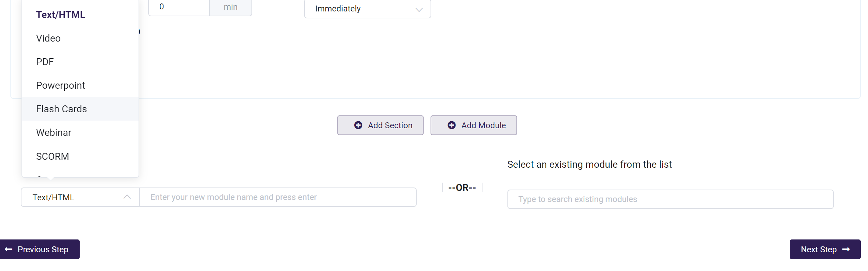
Task: Click the "Previous Step" button
Action: click(x=39, y=249)
